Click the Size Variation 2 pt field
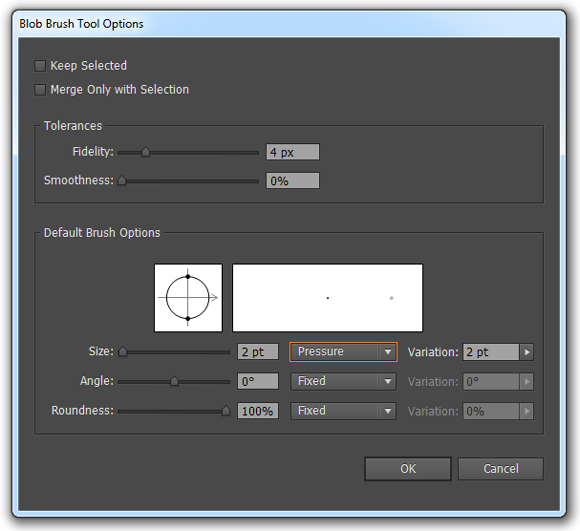Screen dimensions: 580x531 [x=491, y=352]
